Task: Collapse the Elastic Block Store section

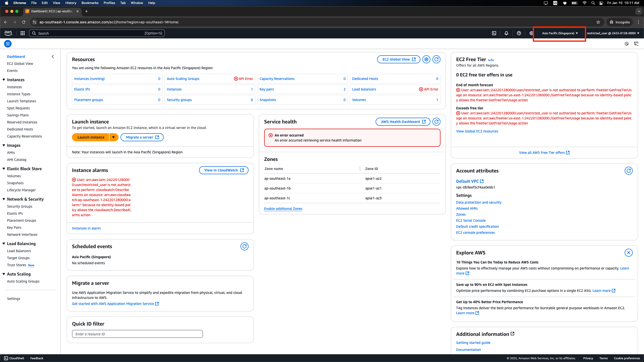Action: 4,169
